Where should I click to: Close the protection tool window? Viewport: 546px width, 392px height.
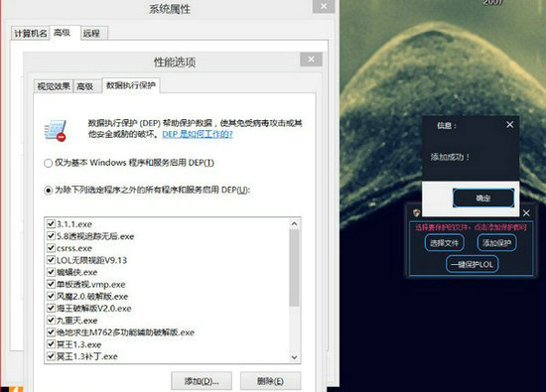(x=526, y=212)
